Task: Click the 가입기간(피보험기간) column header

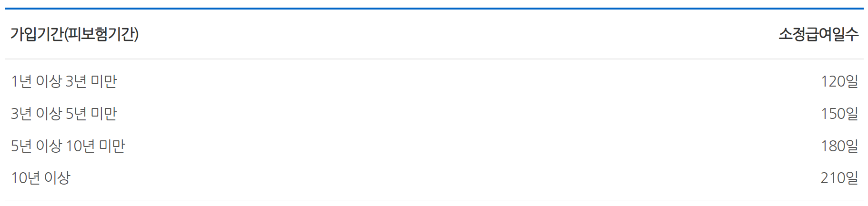Action: point(74,34)
